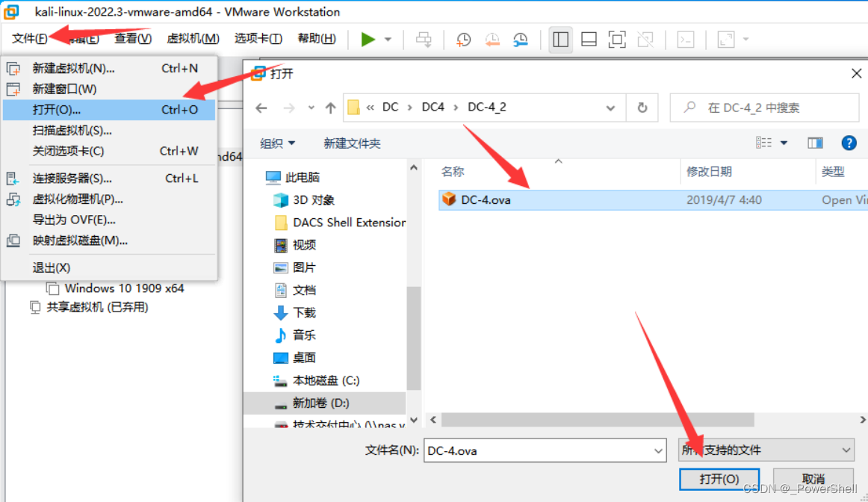868x502 pixels.
Task: Select 桌面 in navigation pane
Action: point(294,358)
